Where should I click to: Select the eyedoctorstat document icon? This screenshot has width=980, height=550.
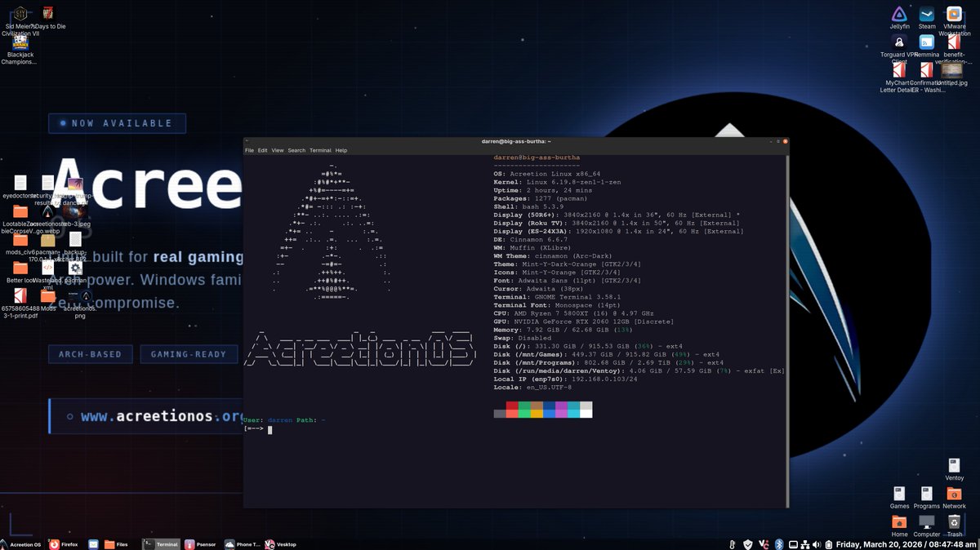tap(20, 183)
